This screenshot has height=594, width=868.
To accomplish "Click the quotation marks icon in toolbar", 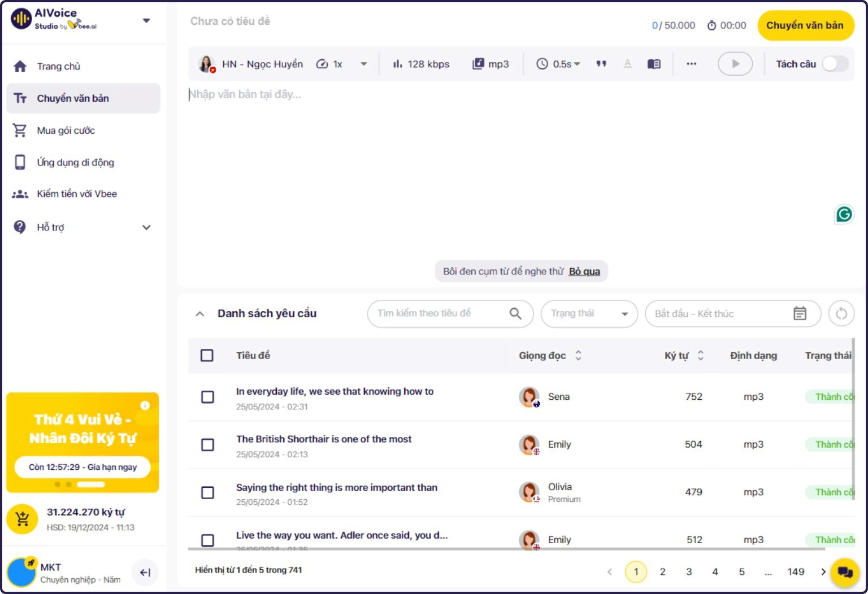I will pyautogui.click(x=601, y=64).
